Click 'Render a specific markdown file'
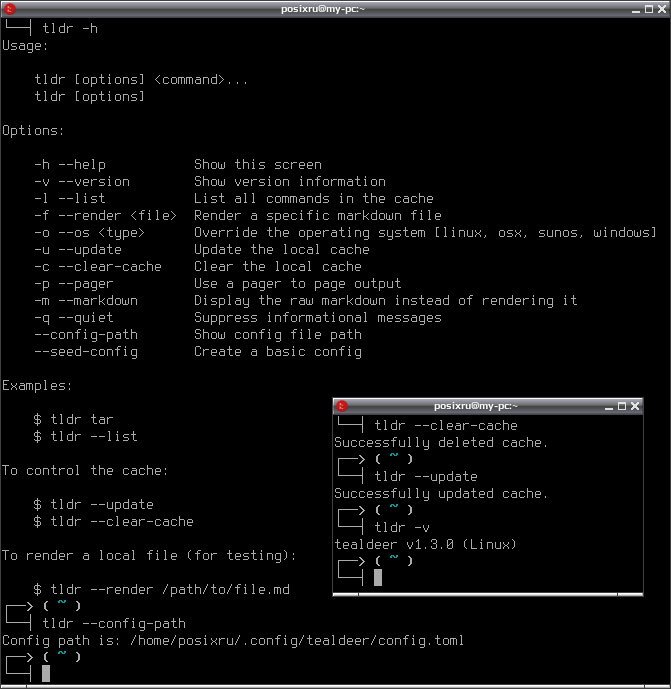671x689 pixels. click(318, 216)
